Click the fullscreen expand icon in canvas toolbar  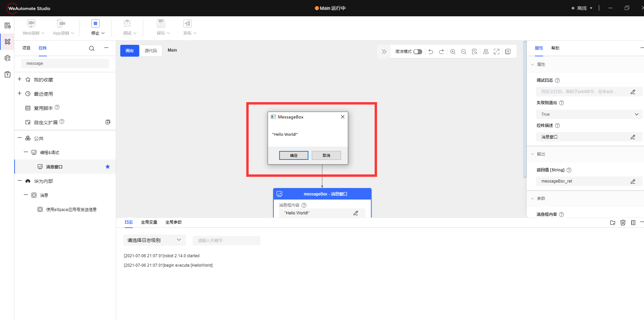(x=497, y=52)
